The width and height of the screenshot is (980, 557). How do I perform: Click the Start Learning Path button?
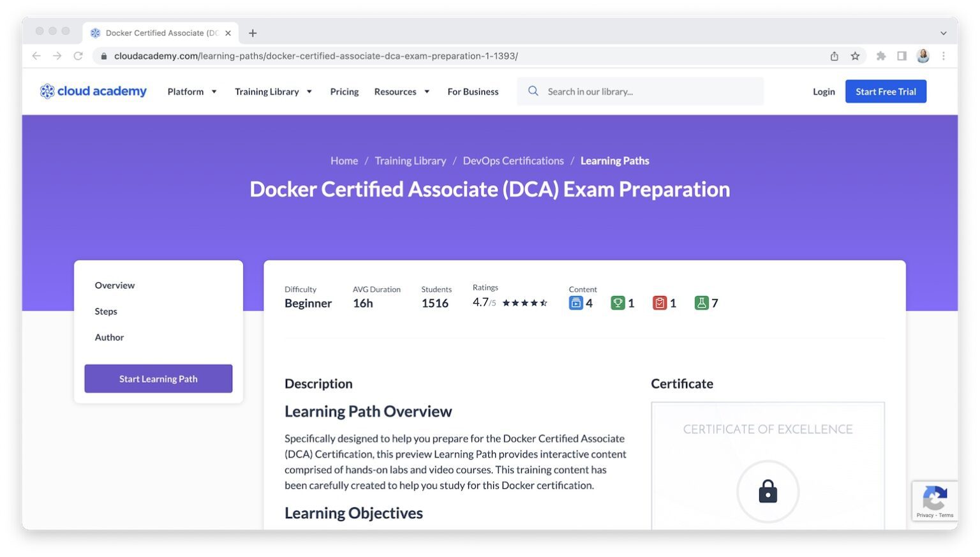point(158,378)
